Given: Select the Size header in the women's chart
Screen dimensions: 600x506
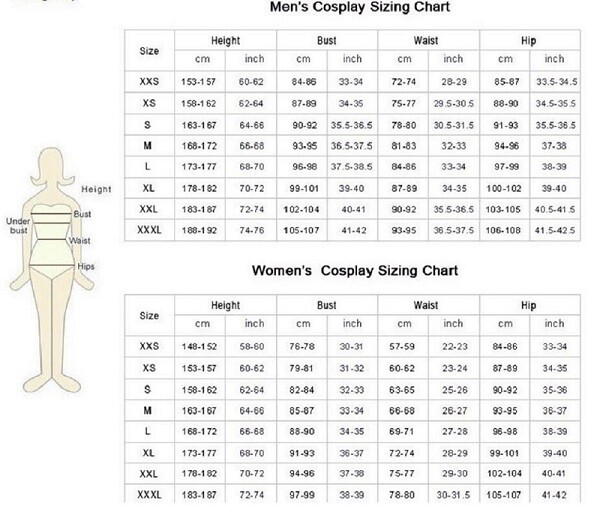Looking at the screenshot, I should point(149,314).
